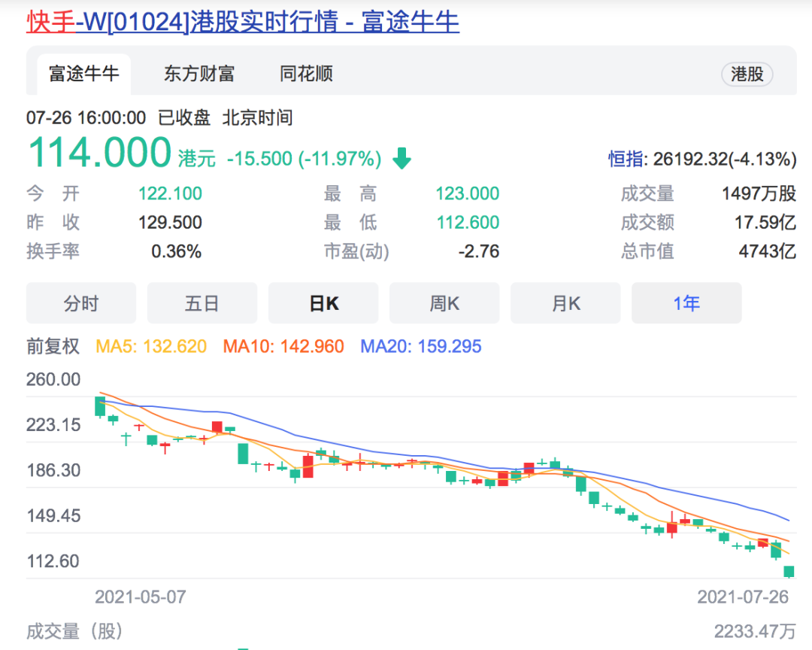The height and width of the screenshot is (650, 812).
Task: Switch chart range to 1年
Action: click(686, 303)
